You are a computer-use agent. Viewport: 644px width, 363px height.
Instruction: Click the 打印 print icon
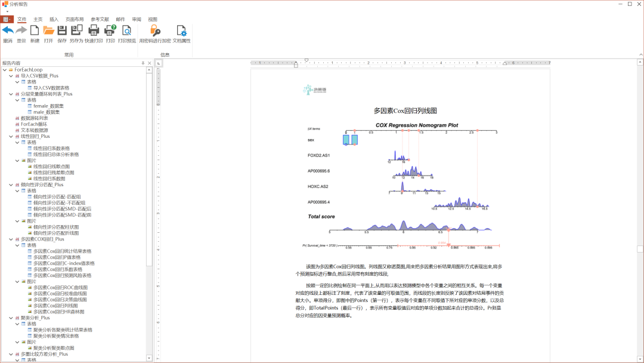point(110,30)
